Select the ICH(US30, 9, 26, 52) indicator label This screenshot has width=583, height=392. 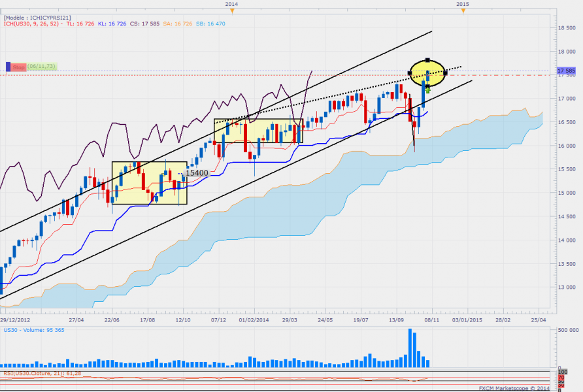coord(33,24)
